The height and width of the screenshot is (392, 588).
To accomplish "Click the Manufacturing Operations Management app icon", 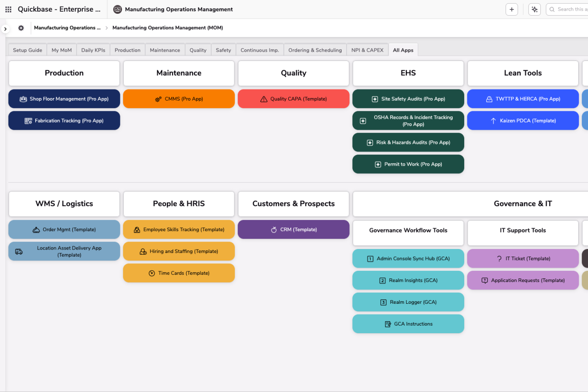I will coord(118,9).
